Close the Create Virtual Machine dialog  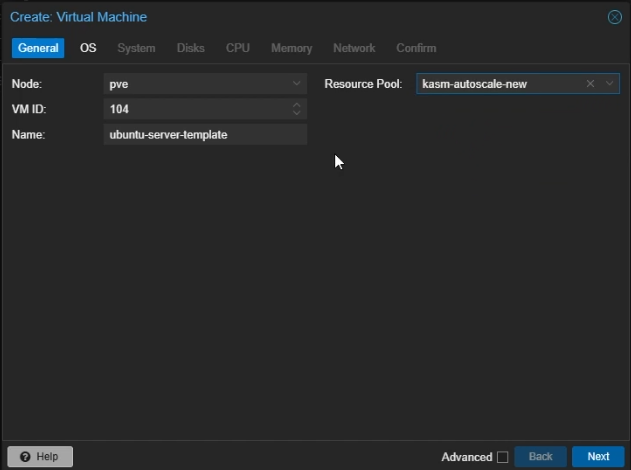[x=614, y=17]
